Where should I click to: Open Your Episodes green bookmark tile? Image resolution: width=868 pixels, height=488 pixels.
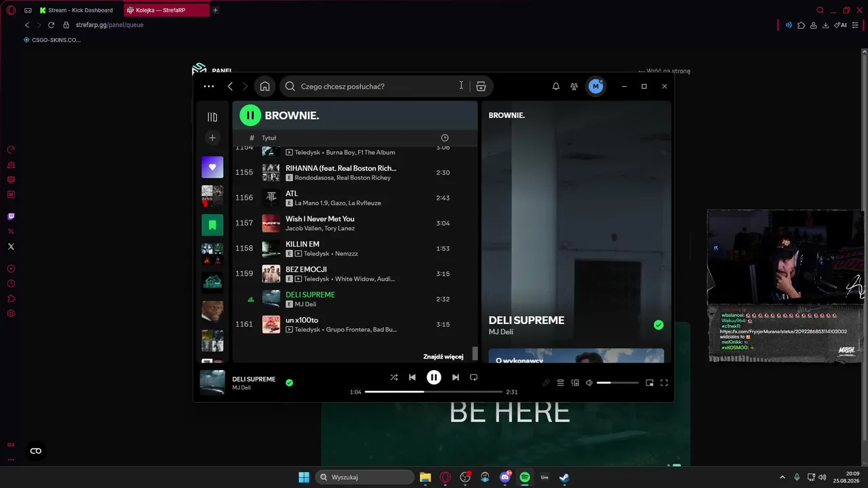point(212,224)
